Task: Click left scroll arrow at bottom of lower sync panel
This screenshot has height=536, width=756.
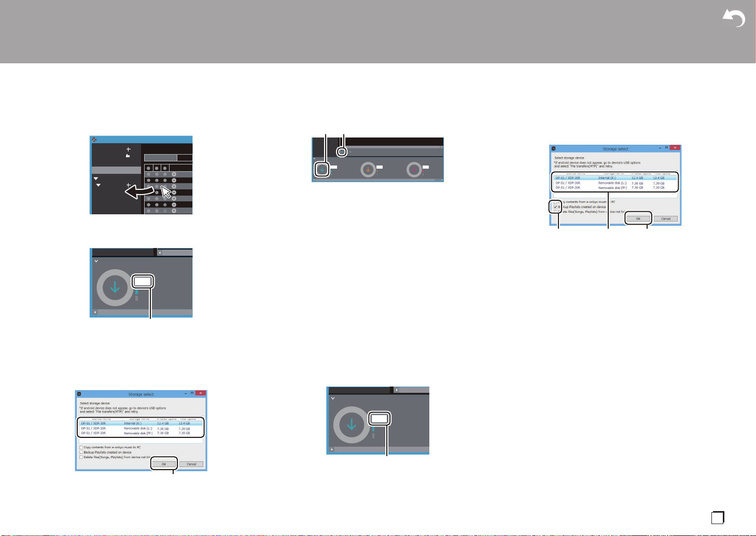Action: click(331, 450)
